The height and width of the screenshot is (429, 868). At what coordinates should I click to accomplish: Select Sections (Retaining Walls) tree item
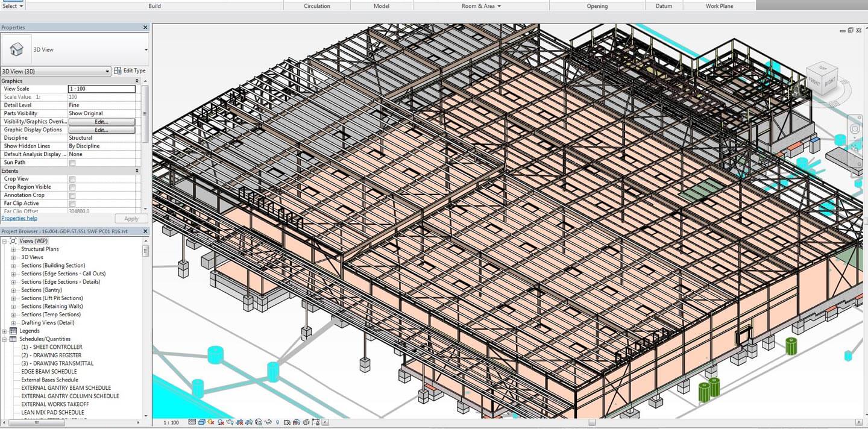click(x=52, y=307)
